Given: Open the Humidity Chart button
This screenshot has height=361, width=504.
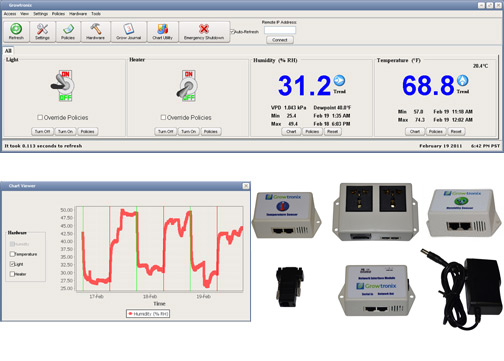Looking at the screenshot, I should (291, 132).
